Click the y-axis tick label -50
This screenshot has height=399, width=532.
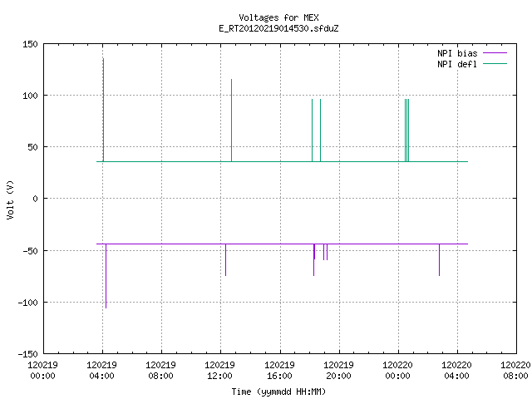[x=30, y=251]
